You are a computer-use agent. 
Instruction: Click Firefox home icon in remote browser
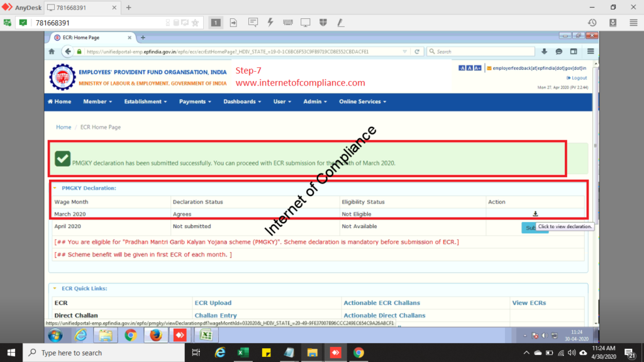[x=52, y=52]
